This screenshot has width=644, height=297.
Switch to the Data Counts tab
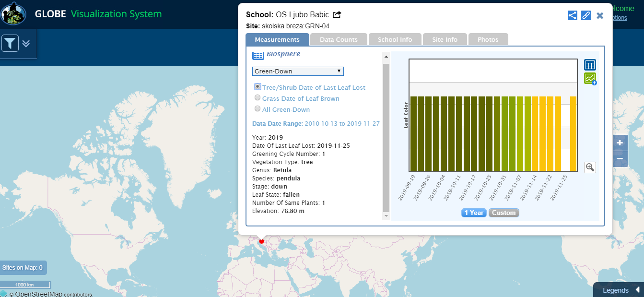(339, 39)
